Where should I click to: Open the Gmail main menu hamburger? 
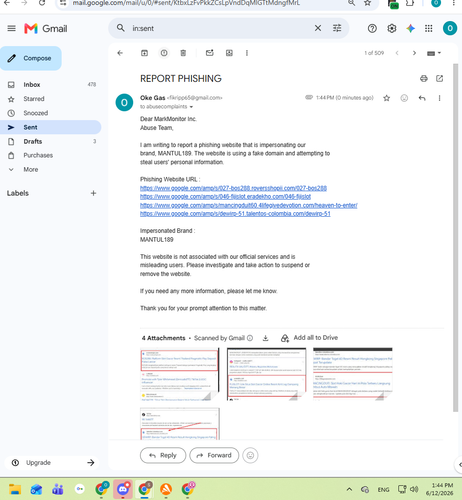(x=11, y=28)
